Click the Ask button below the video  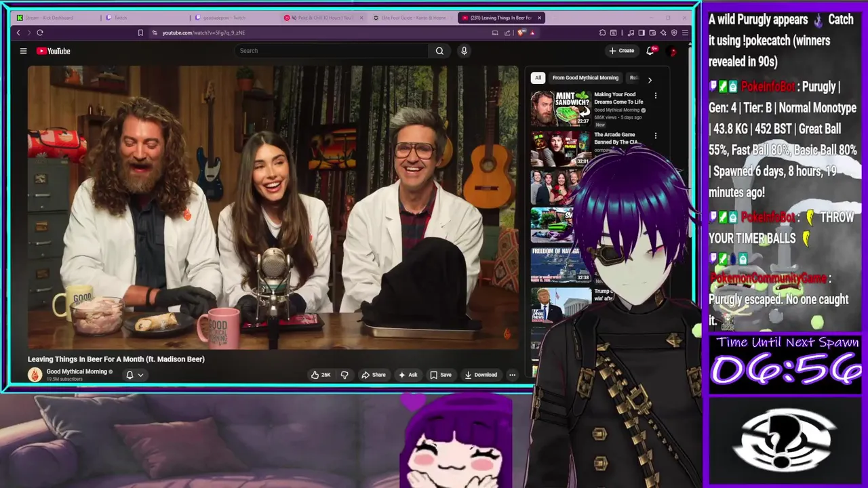pyautogui.click(x=408, y=375)
